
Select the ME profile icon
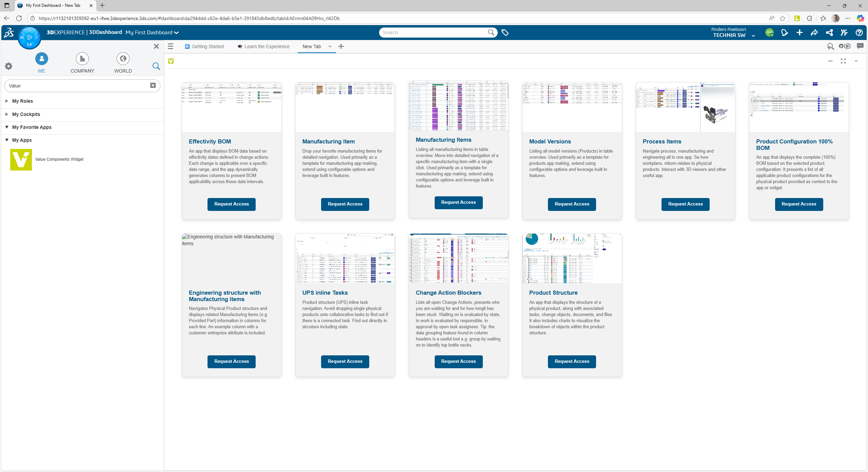(42, 59)
